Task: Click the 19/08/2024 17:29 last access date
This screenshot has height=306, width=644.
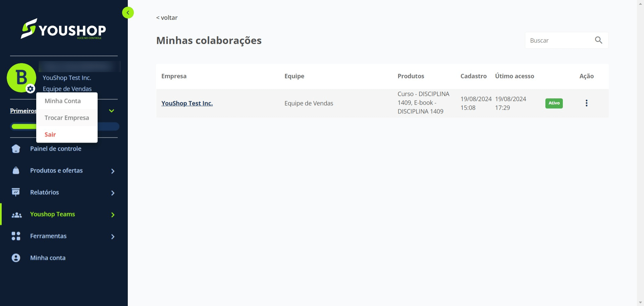Action: [511, 103]
